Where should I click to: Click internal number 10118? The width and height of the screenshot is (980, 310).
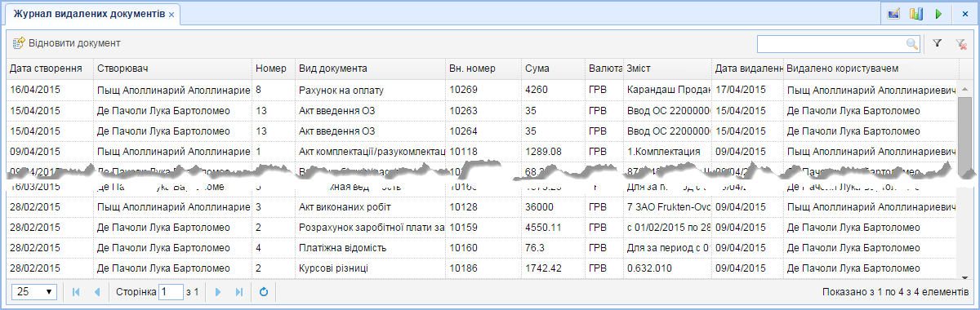(463, 151)
